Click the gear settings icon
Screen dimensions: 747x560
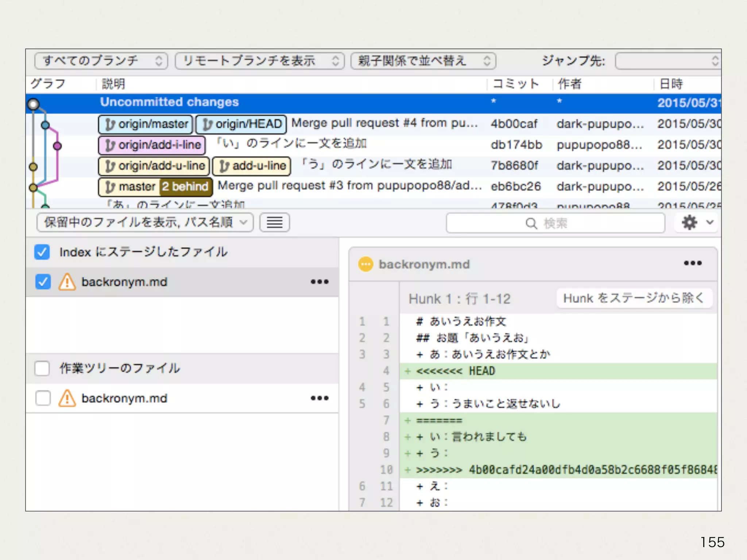[x=689, y=222]
